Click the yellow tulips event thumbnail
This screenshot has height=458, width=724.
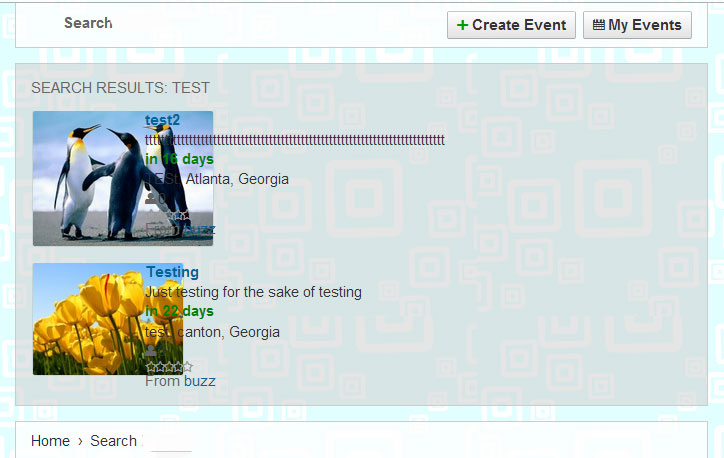tap(108, 319)
